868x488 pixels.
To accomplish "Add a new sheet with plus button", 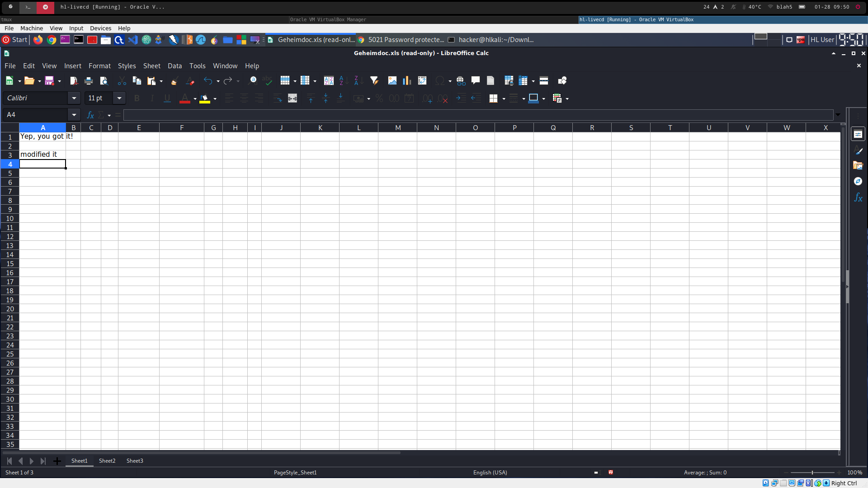I will 57,461.
